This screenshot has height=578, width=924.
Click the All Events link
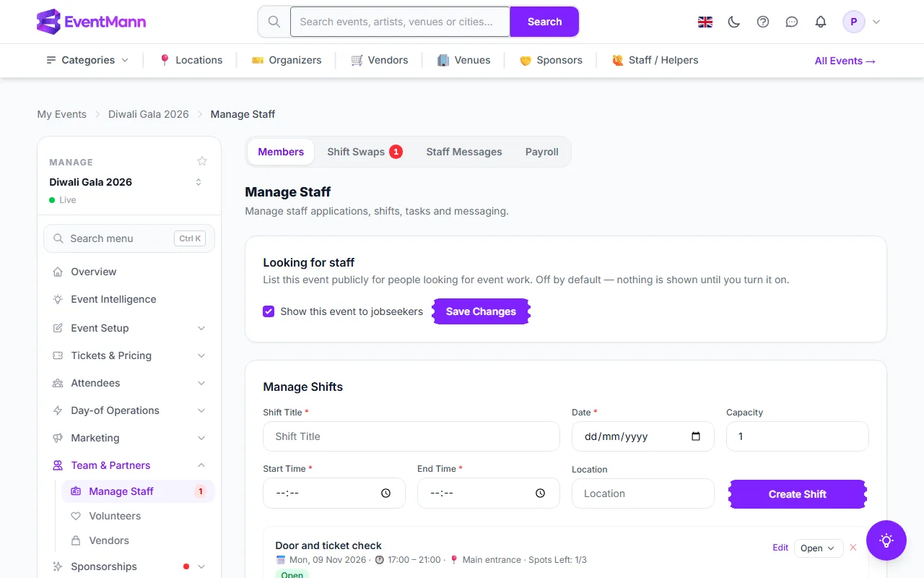point(845,61)
